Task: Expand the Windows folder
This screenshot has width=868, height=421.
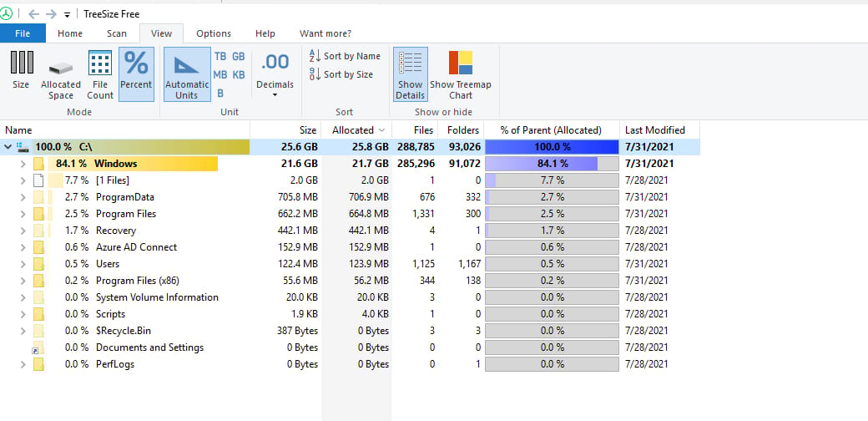Action: click(23, 164)
